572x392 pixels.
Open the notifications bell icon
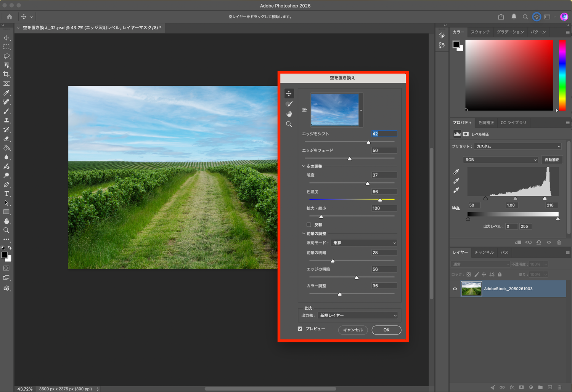click(514, 17)
